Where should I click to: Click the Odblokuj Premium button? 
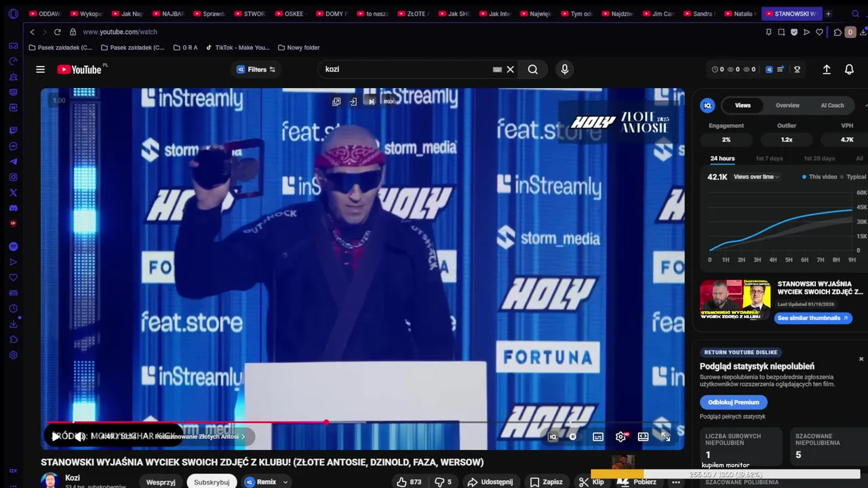(733, 402)
